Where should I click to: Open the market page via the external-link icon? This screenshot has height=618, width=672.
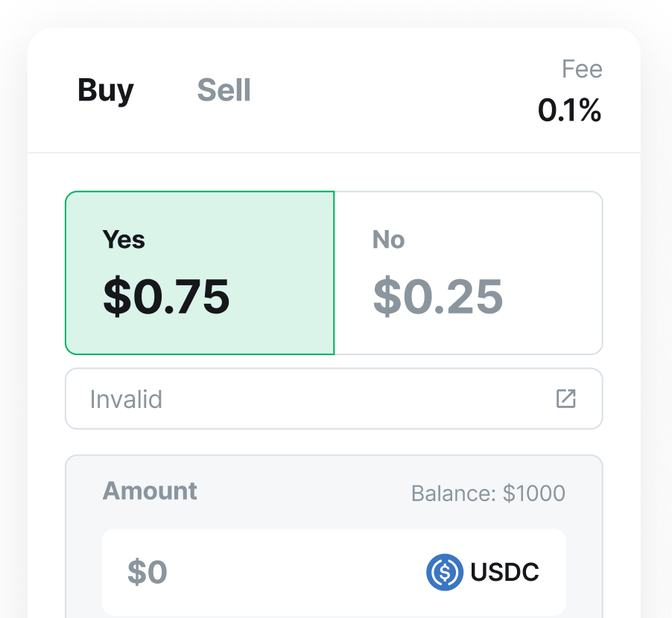pos(566,399)
